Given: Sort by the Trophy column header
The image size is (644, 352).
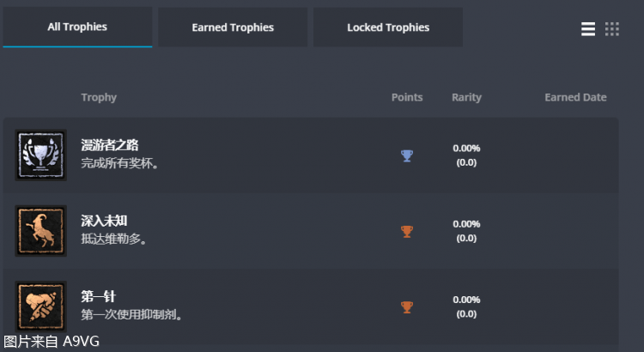Looking at the screenshot, I should [99, 98].
